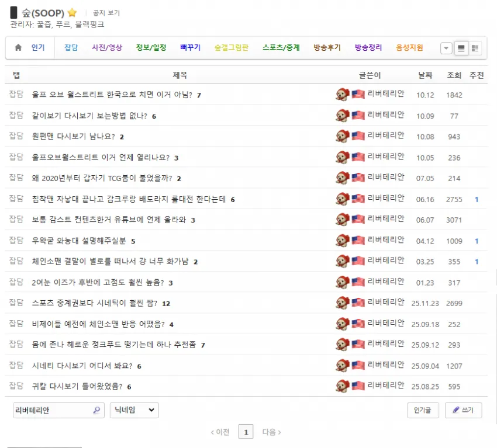Open the 방송후기 category tab
Viewport: 497px width, 448px height.
pos(327,47)
